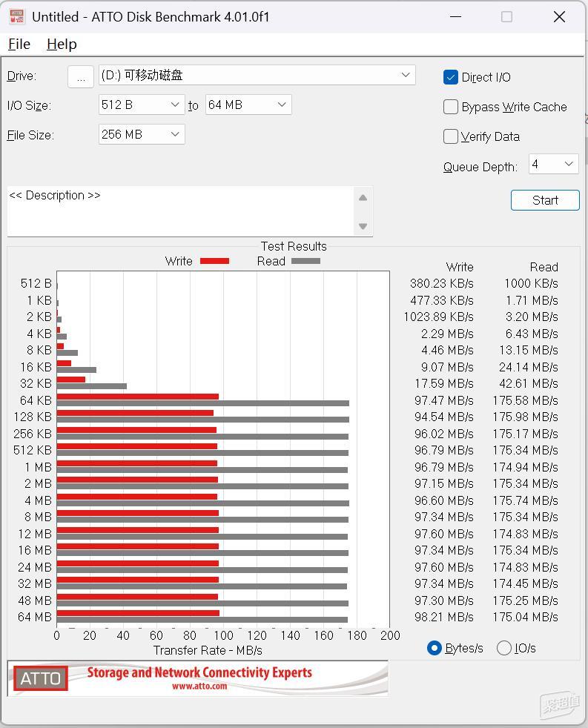Open the 256 MB File Size dropdown
The height and width of the screenshot is (728, 588).
tap(142, 135)
